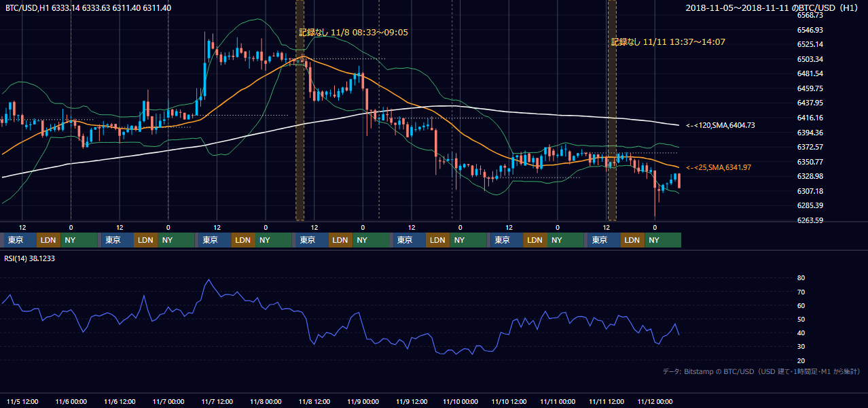The image size is (868, 408).
Task: Click RSI scale value 70
Action: 801,292
